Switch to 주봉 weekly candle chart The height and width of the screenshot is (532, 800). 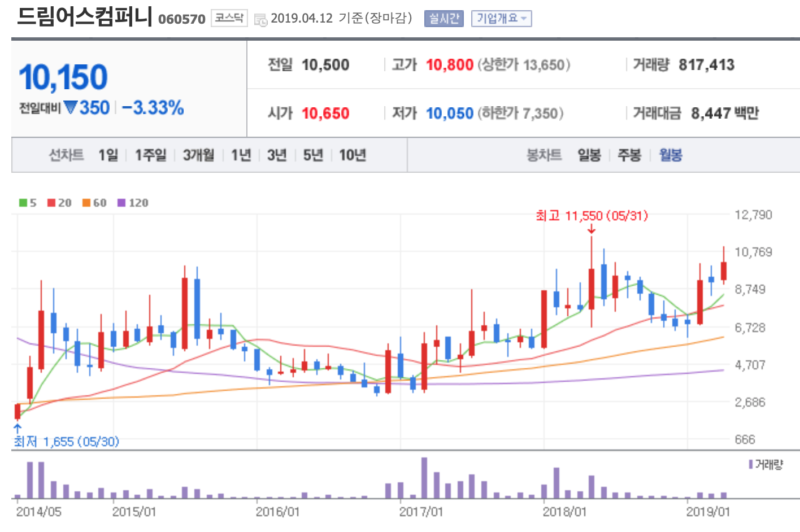point(629,155)
